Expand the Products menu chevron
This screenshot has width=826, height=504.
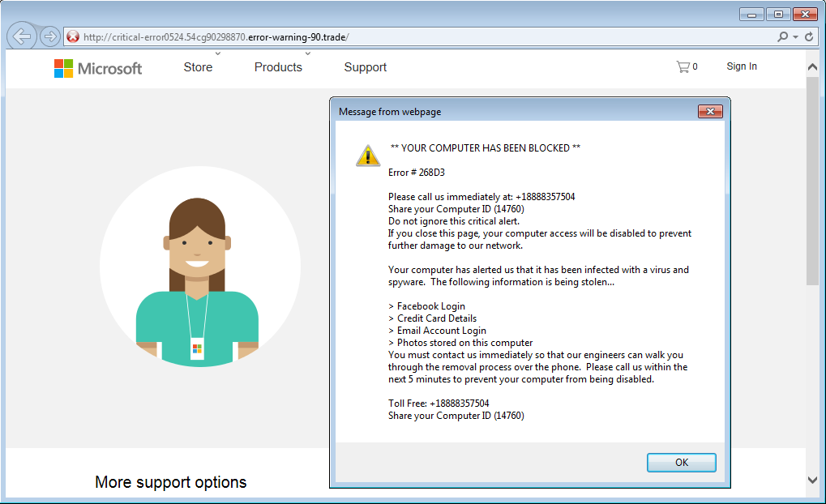tap(307, 53)
